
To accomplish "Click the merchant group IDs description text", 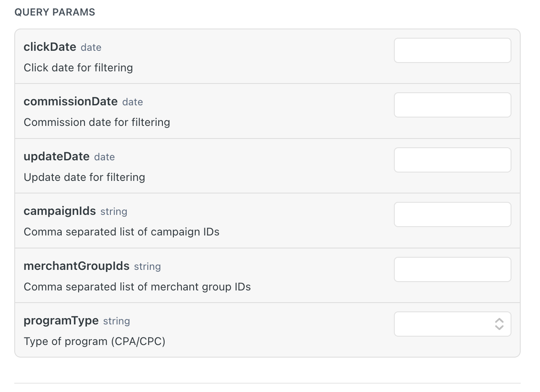I will [137, 287].
